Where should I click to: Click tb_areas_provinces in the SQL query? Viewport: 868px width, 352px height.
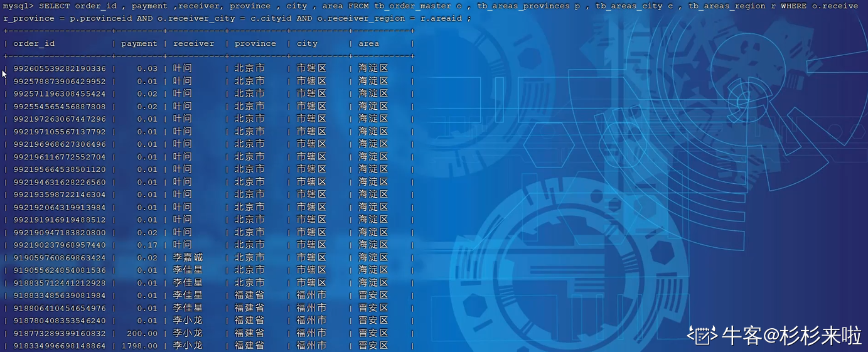[x=523, y=6]
